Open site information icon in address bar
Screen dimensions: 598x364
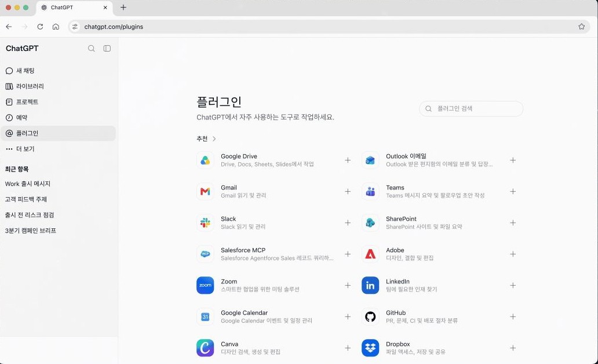pyautogui.click(x=75, y=27)
